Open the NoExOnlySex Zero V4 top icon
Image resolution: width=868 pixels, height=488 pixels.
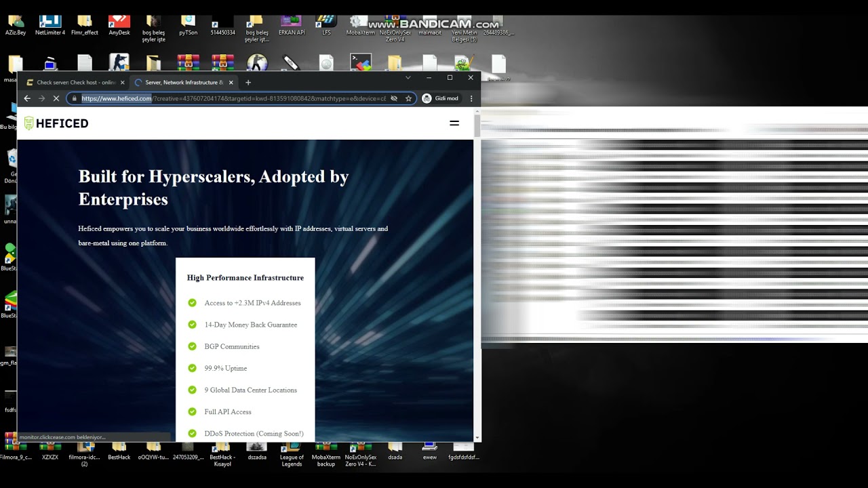point(395,29)
